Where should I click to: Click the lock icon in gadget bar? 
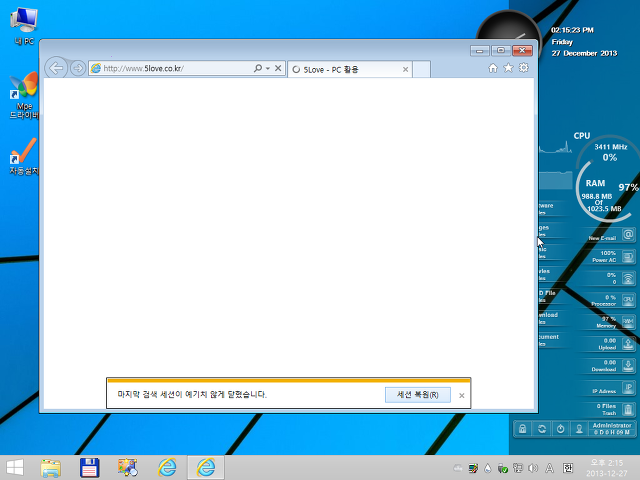522,429
